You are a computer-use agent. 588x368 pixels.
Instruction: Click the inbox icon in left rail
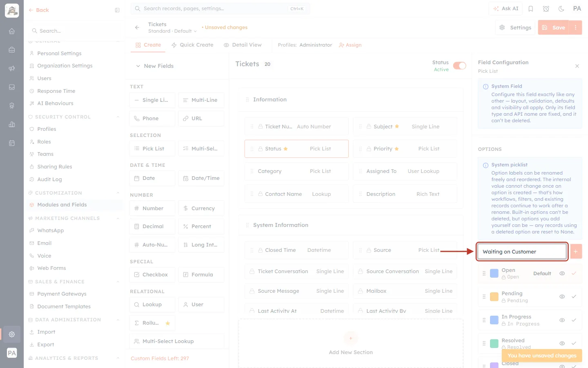coord(12,87)
